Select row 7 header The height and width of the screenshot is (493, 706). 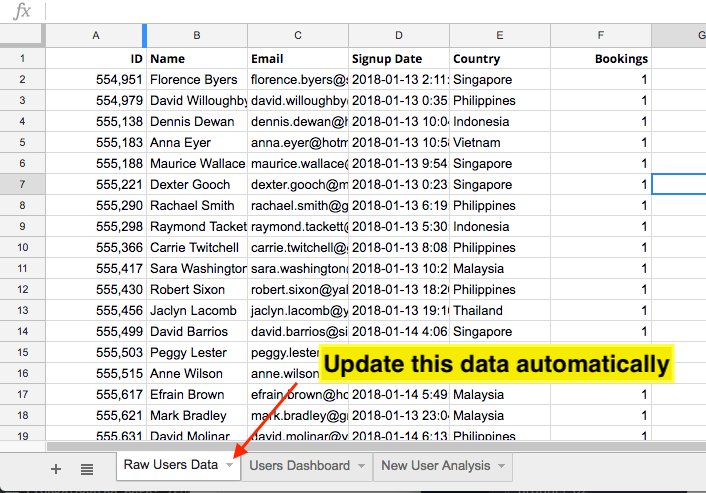(22, 184)
